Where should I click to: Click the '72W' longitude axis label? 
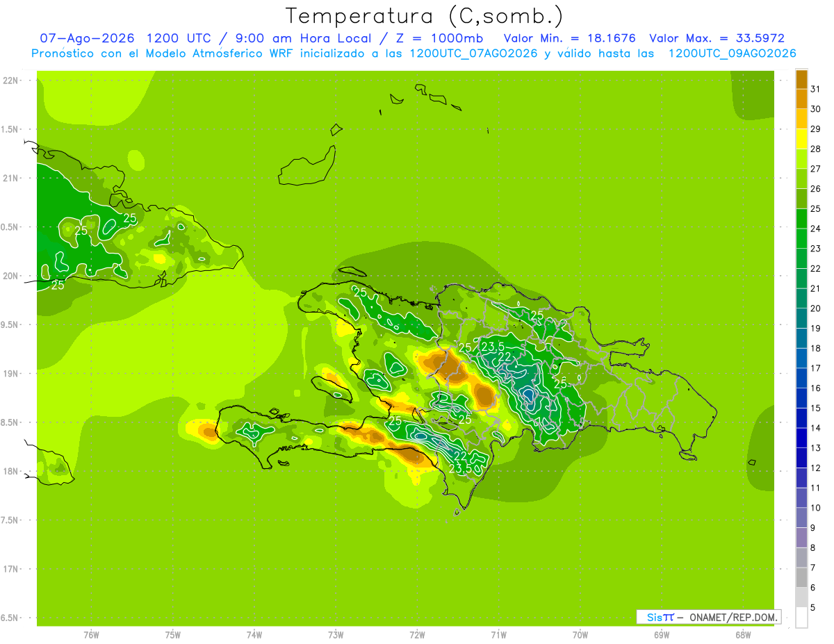[x=417, y=635]
